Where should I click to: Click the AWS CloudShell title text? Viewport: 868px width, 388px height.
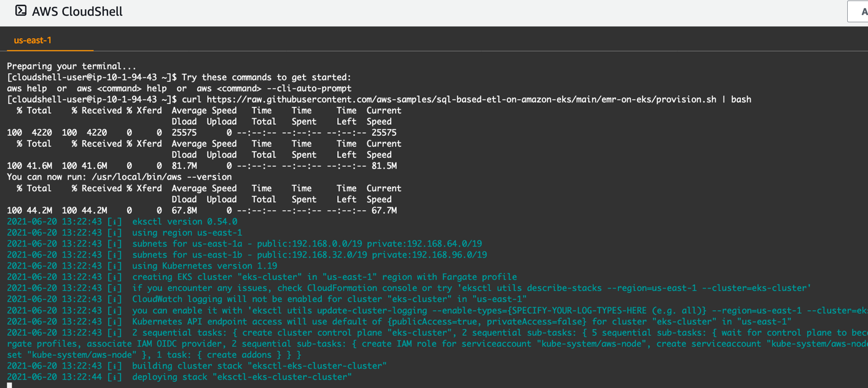(x=77, y=11)
